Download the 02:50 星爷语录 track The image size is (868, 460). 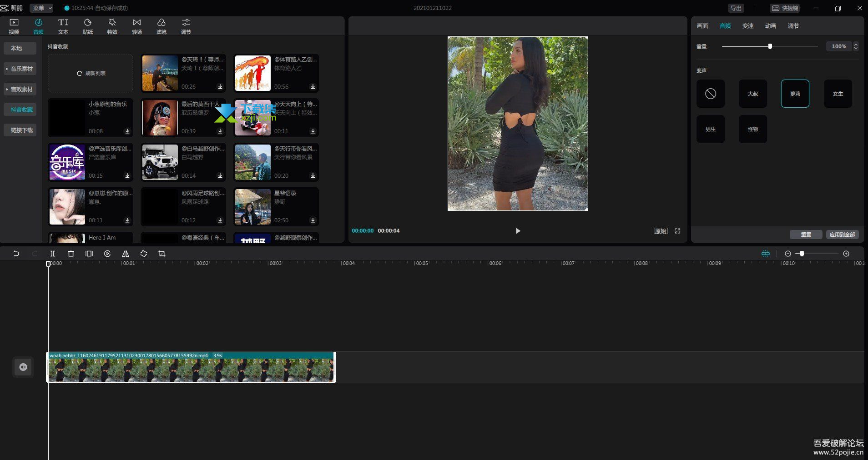pyautogui.click(x=313, y=220)
